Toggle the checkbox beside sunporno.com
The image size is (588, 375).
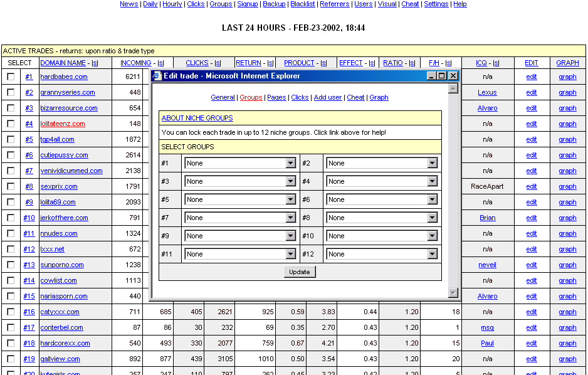[11, 265]
